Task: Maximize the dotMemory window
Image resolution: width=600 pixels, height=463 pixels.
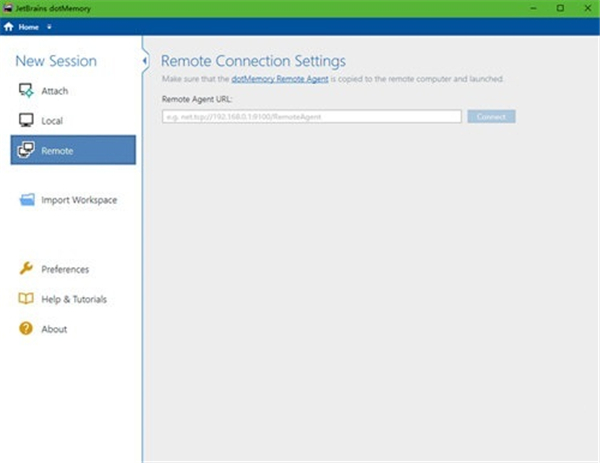Action: [x=559, y=8]
